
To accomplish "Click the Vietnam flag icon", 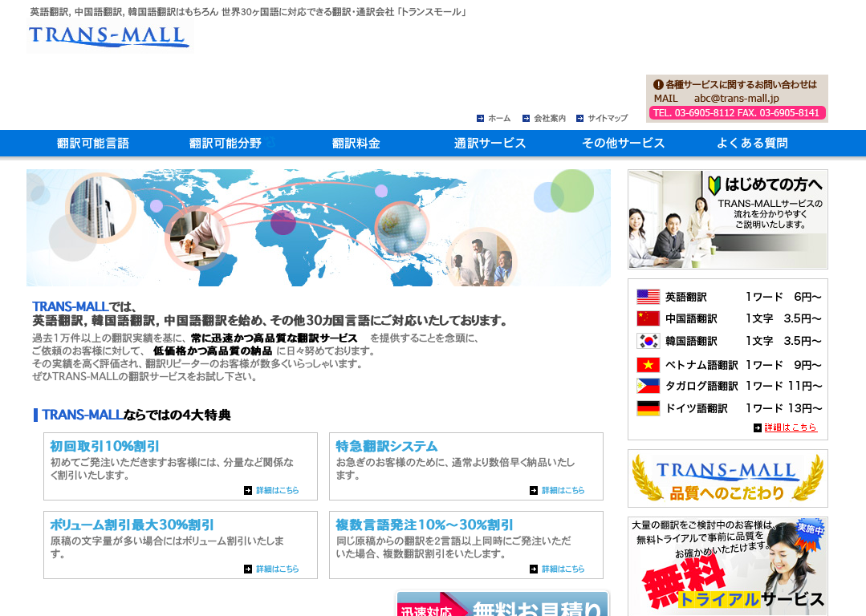I will (648, 365).
